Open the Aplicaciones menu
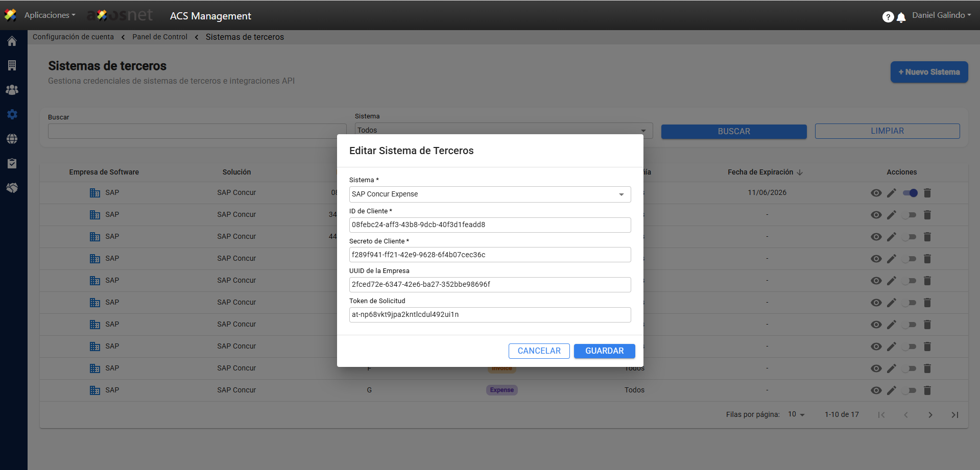Viewport: 980px width, 470px height. coord(50,15)
